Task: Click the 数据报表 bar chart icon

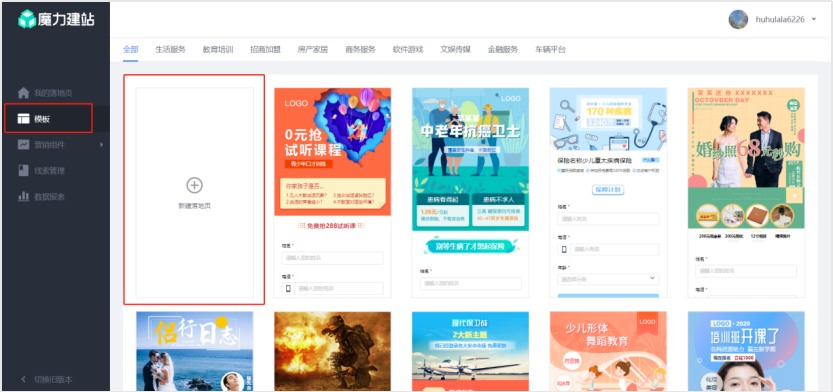Action: pos(23,197)
